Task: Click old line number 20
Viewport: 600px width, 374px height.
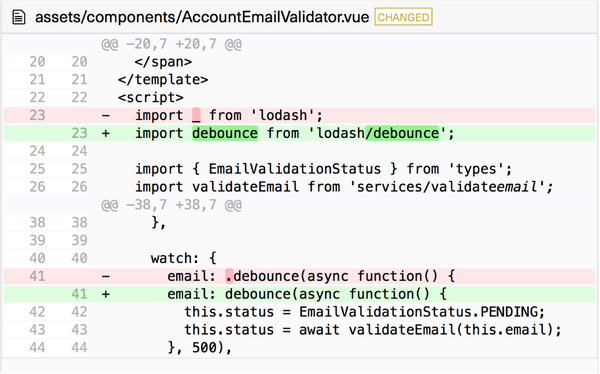Action: pyautogui.click(x=37, y=62)
